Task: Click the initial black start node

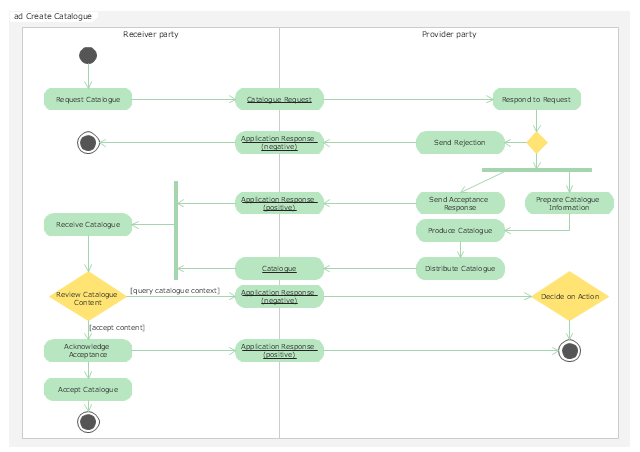Action: (x=87, y=55)
